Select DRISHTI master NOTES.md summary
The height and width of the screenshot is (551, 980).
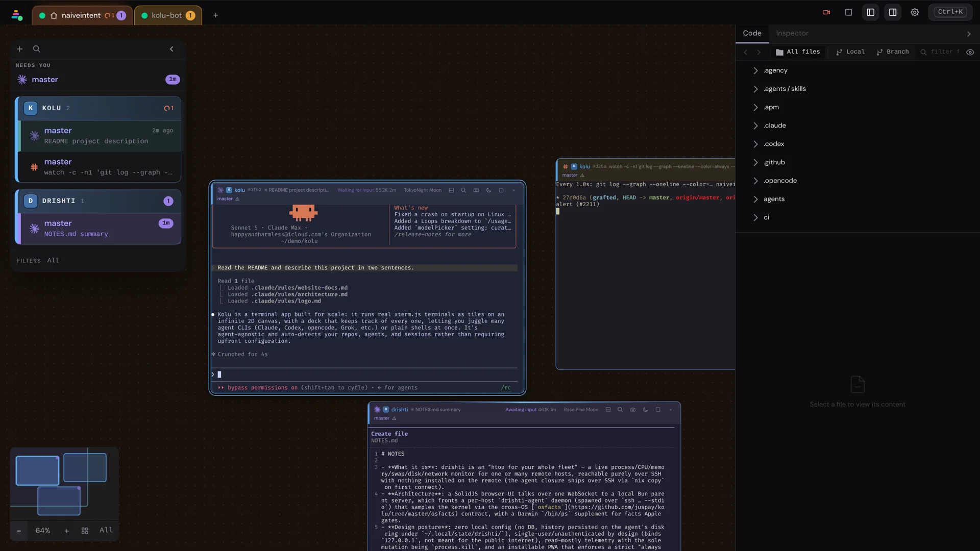tap(100, 229)
